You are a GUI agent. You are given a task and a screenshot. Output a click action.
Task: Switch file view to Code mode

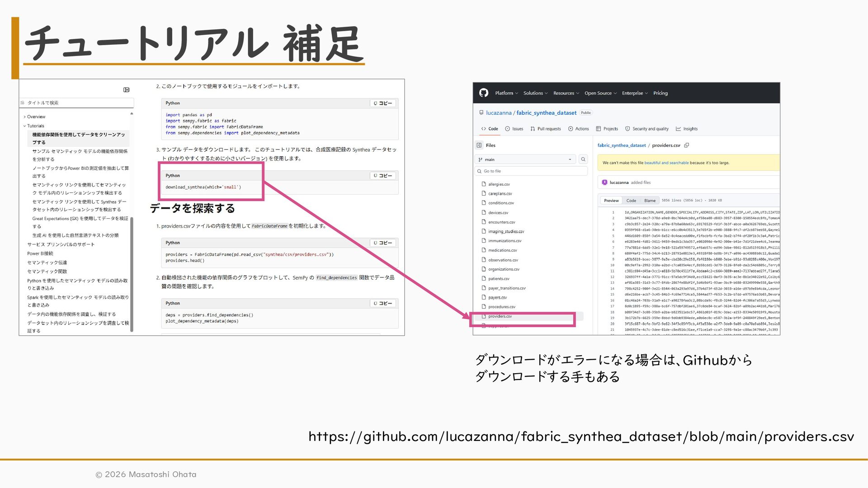pos(631,200)
